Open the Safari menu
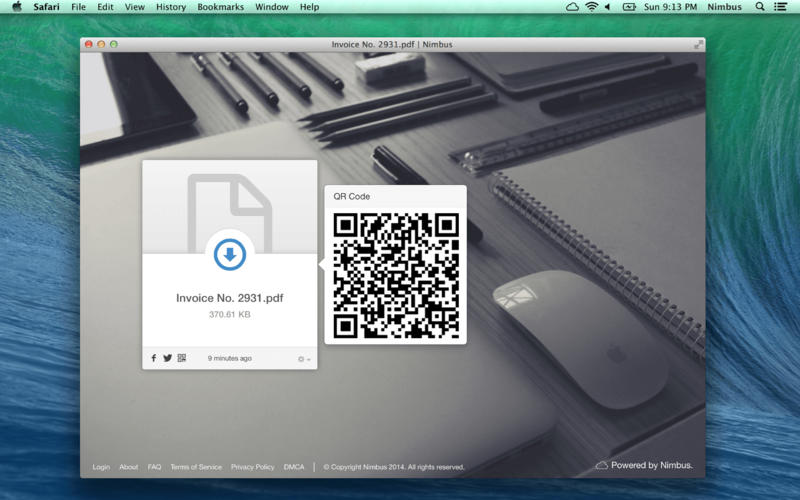This screenshot has width=800, height=500. [x=46, y=7]
